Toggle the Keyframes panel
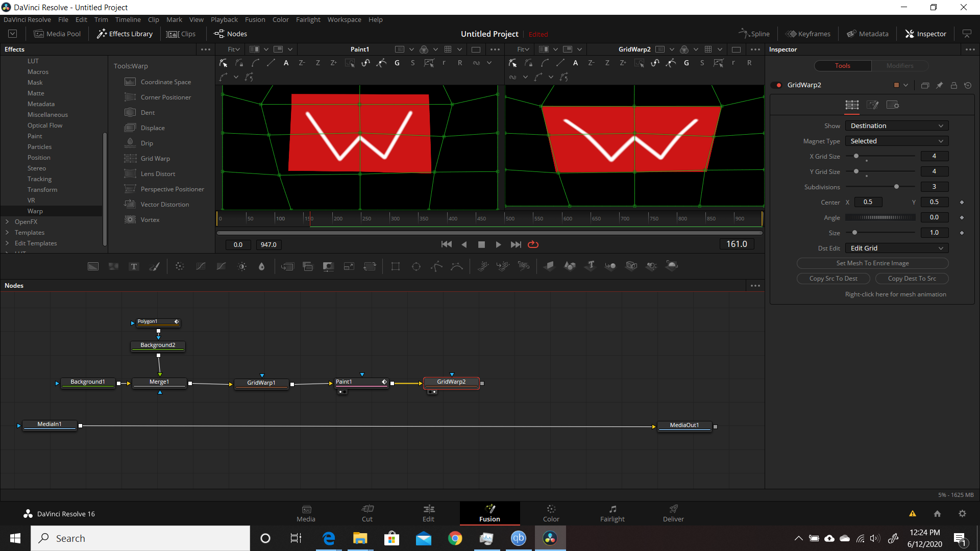This screenshot has height=551, width=980. tap(808, 34)
